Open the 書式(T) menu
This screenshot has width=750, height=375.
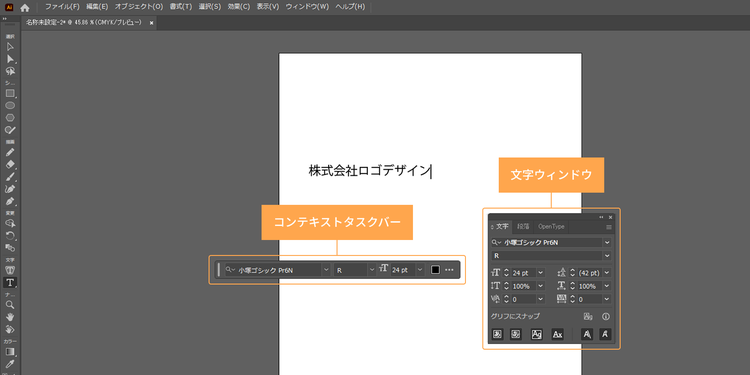[x=181, y=7]
